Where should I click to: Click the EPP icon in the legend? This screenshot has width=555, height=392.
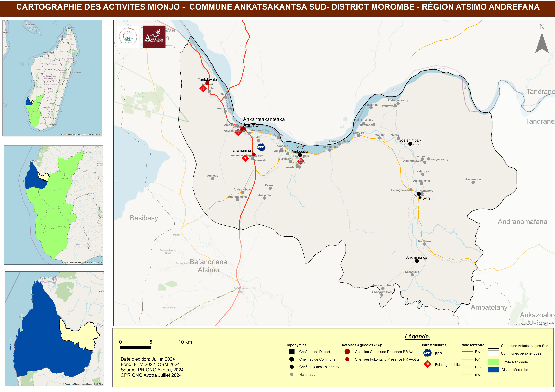pyautogui.click(x=427, y=353)
